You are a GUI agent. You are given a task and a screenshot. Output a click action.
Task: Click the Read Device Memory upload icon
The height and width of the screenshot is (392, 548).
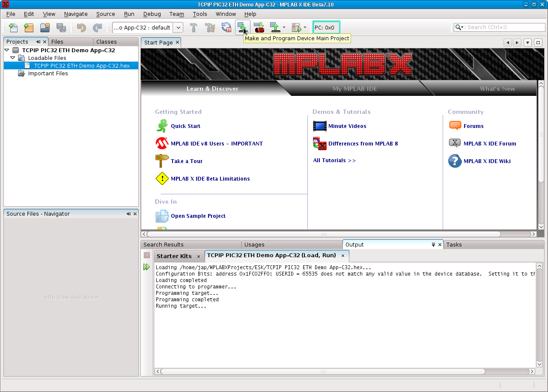click(275, 27)
